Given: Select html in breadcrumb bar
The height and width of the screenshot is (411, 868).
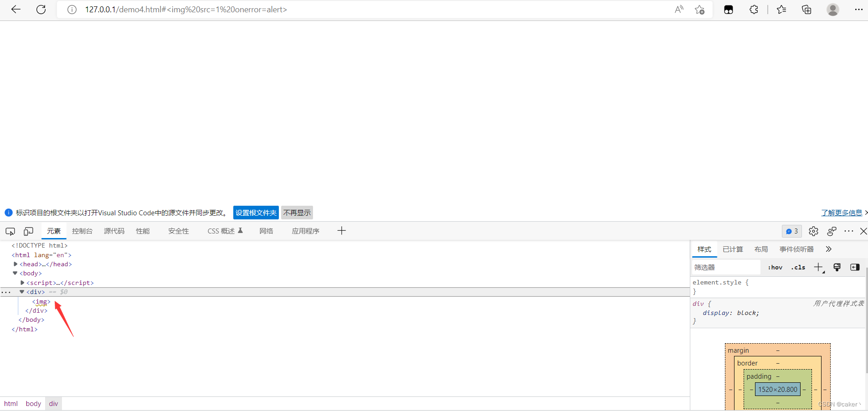Looking at the screenshot, I should coord(11,404).
